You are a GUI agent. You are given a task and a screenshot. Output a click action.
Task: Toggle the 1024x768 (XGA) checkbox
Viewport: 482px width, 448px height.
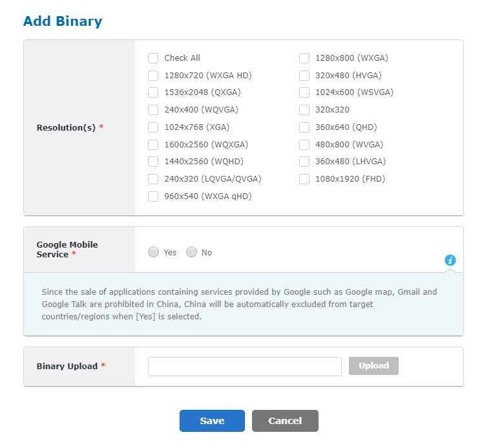pyautogui.click(x=153, y=127)
